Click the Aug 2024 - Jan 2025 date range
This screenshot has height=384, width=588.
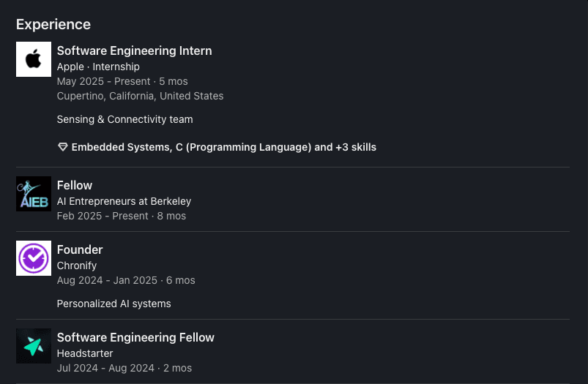point(107,280)
